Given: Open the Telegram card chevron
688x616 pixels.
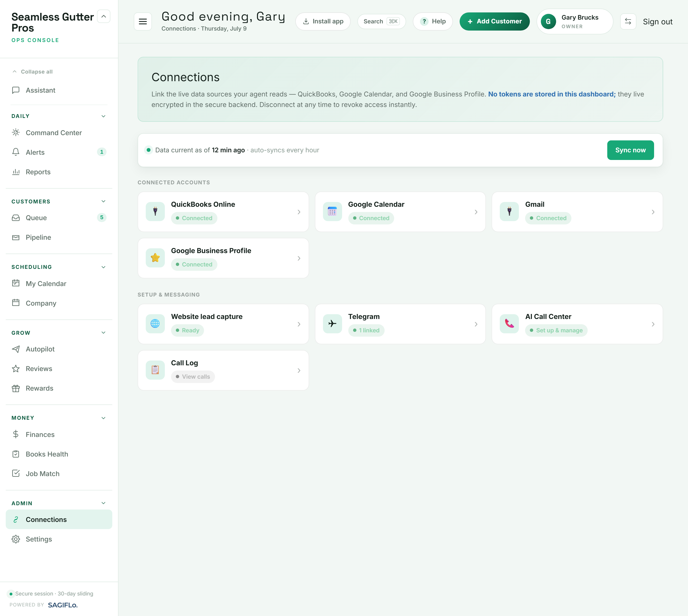Looking at the screenshot, I should (x=476, y=324).
